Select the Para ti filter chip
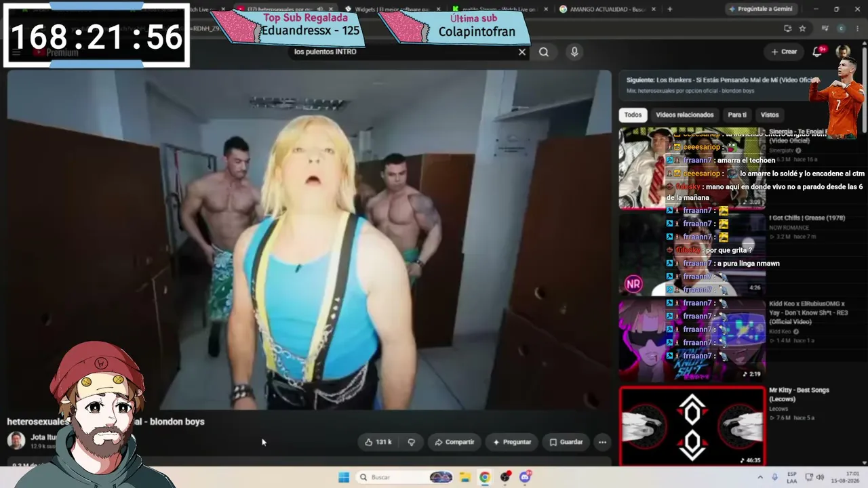Image resolution: width=868 pixels, height=488 pixels. [737, 115]
